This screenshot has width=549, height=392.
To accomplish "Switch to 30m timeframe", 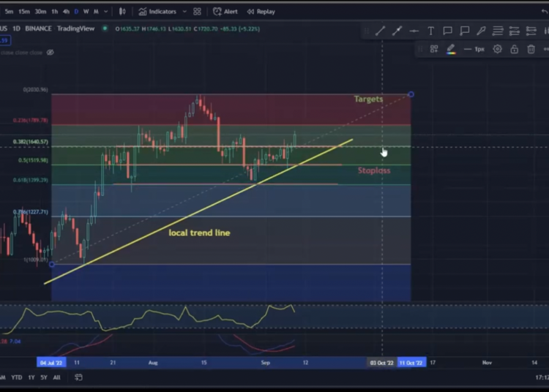I will click(x=40, y=12).
